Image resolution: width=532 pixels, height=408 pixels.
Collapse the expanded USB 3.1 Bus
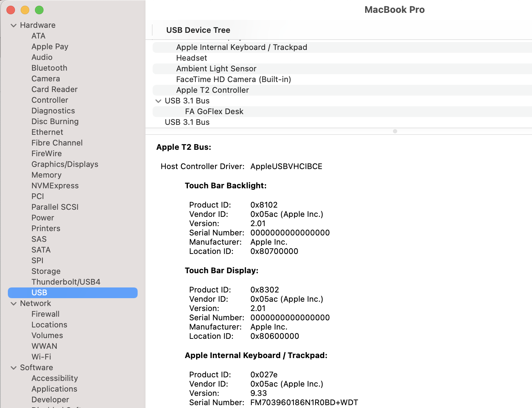click(x=158, y=101)
